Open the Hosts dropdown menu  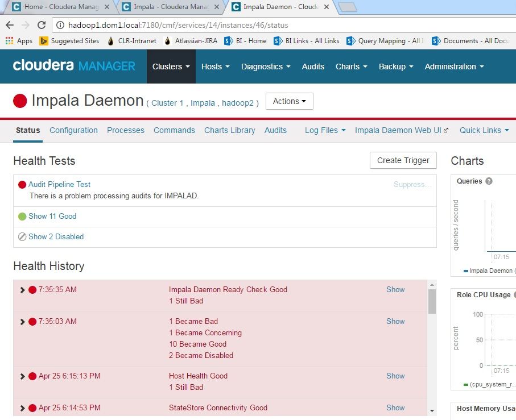point(215,66)
